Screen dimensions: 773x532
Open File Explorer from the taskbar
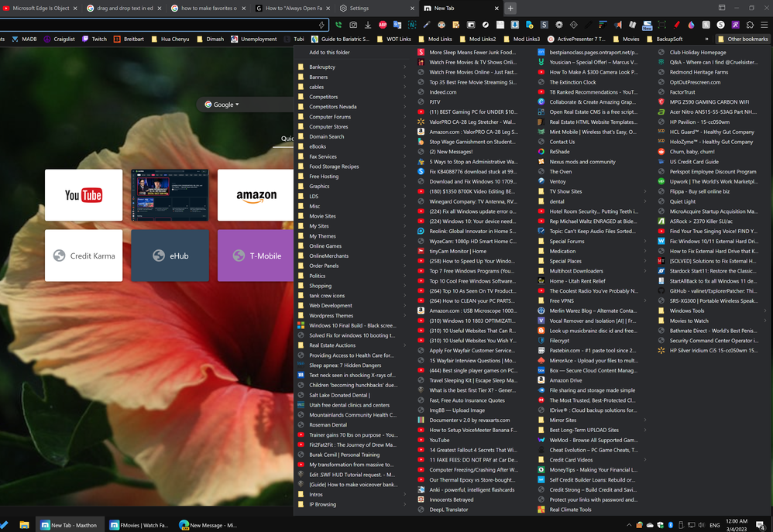point(24,525)
